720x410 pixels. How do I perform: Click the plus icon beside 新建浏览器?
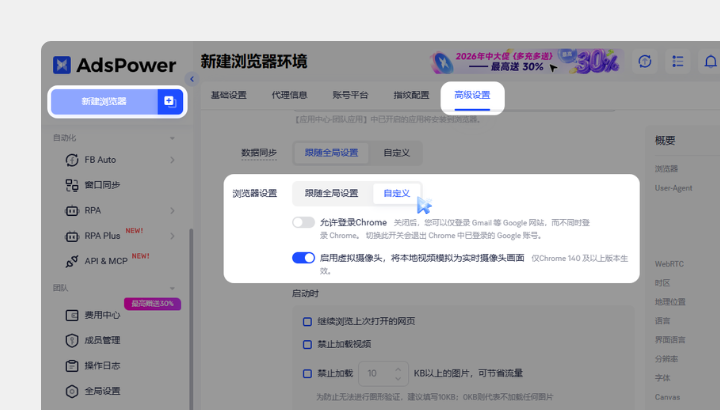point(170,101)
